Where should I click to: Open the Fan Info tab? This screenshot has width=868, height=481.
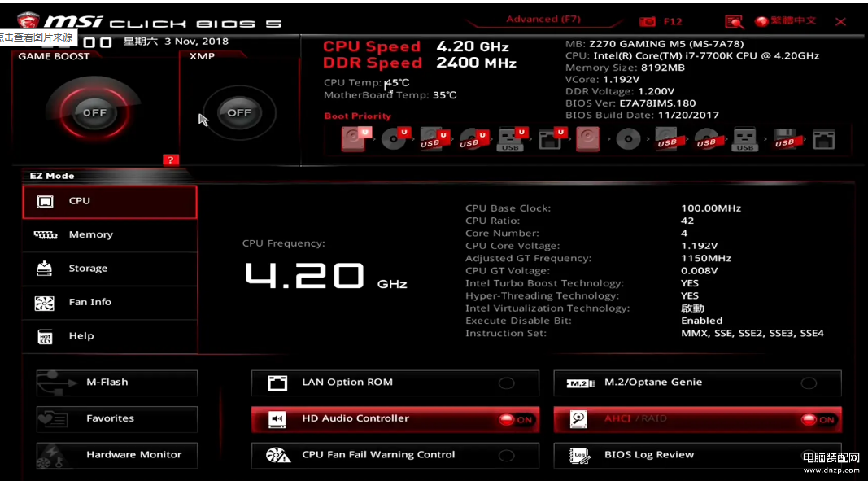pyautogui.click(x=110, y=303)
